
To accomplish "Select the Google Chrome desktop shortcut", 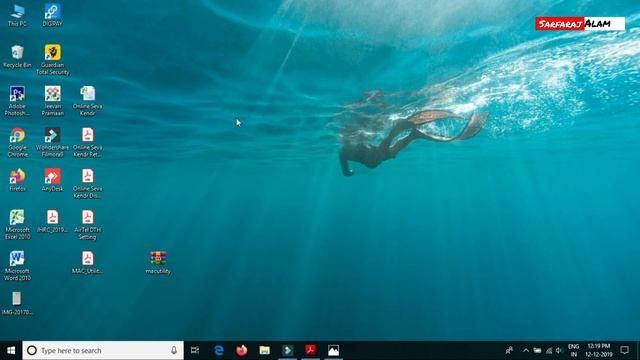I will coord(17,142).
